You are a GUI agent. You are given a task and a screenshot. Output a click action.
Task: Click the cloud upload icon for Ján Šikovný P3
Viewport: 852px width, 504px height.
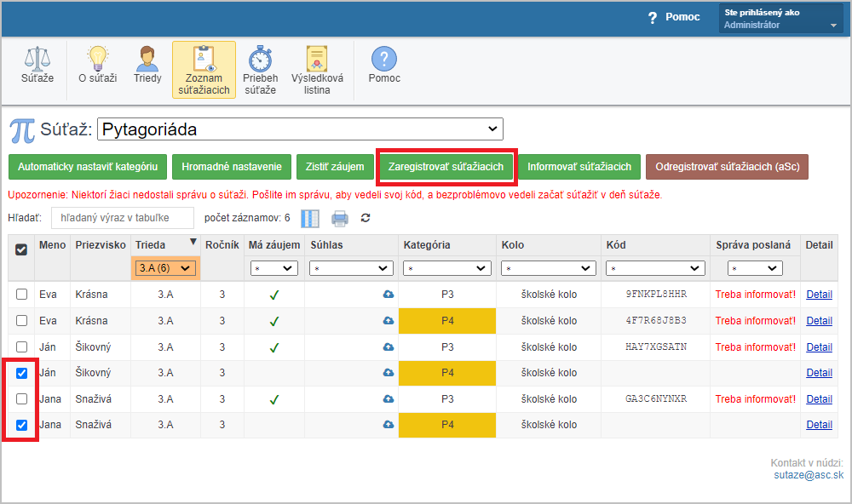[389, 347]
